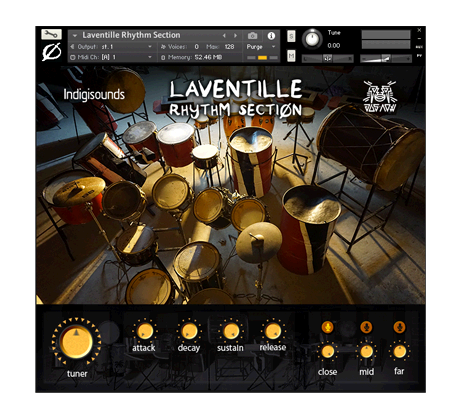Click the Memory 52.46 MB readout

(x=192, y=57)
